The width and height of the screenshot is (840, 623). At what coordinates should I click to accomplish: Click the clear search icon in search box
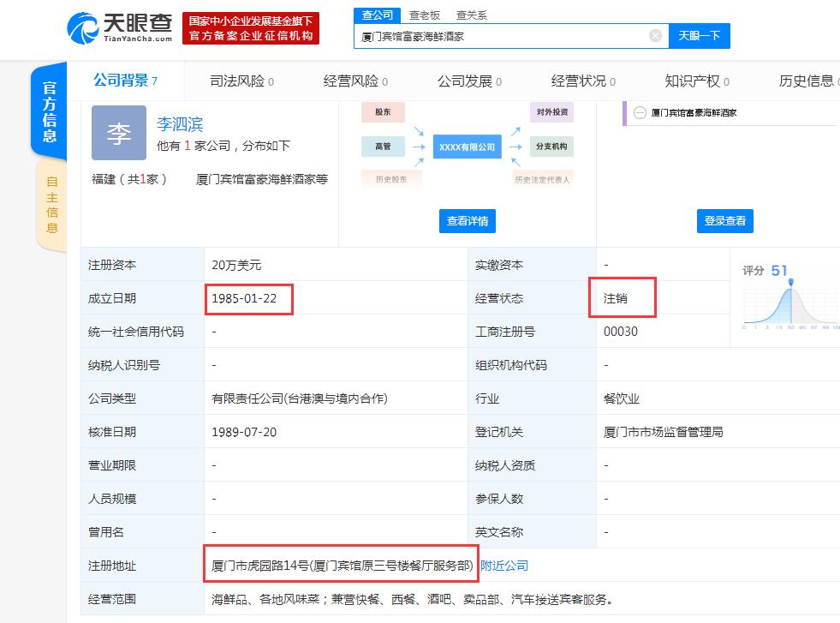click(656, 35)
